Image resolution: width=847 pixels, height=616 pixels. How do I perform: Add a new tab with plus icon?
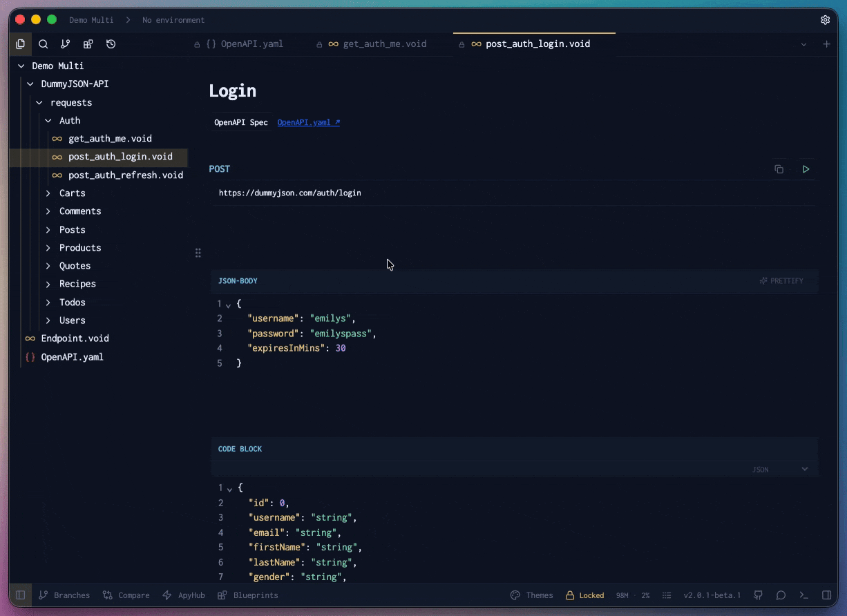[826, 44]
